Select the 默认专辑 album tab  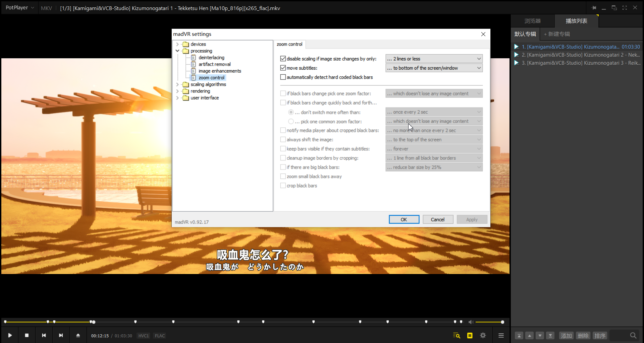(x=525, y=34)
